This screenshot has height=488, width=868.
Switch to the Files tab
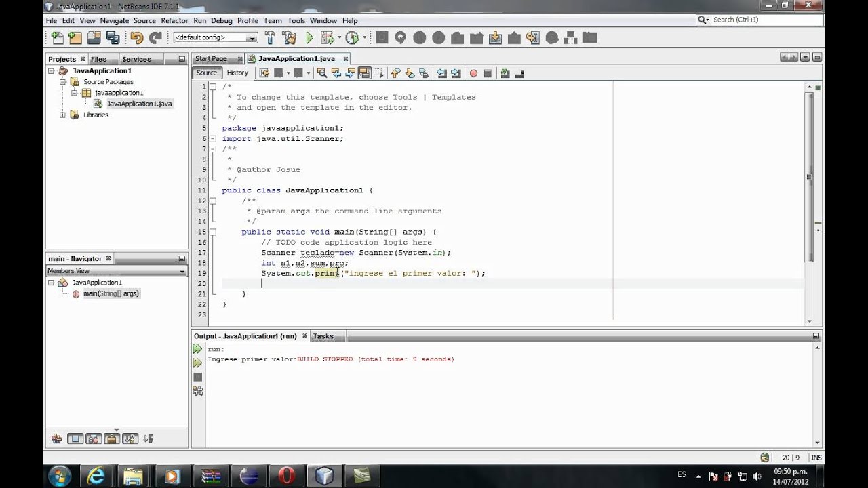[x=99, y=59]
